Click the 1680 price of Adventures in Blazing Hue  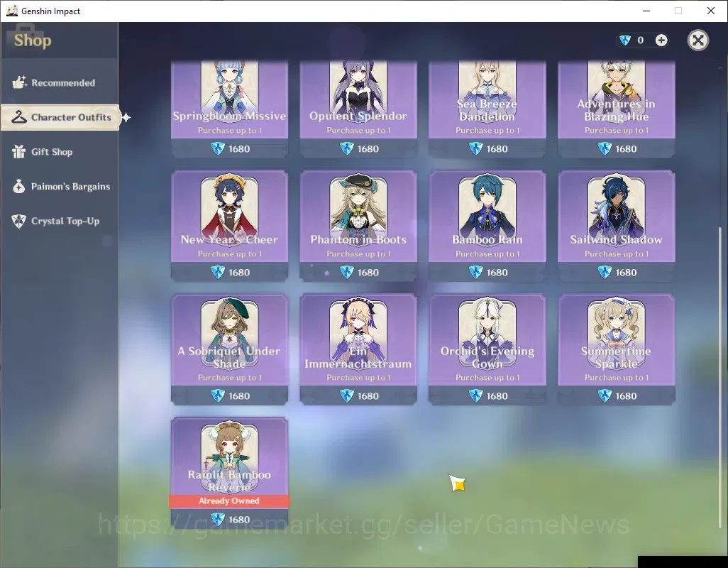pos(627,149)
